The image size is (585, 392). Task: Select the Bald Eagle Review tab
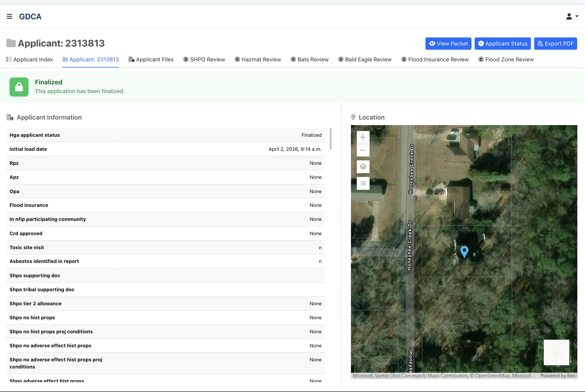click(365, 60)
